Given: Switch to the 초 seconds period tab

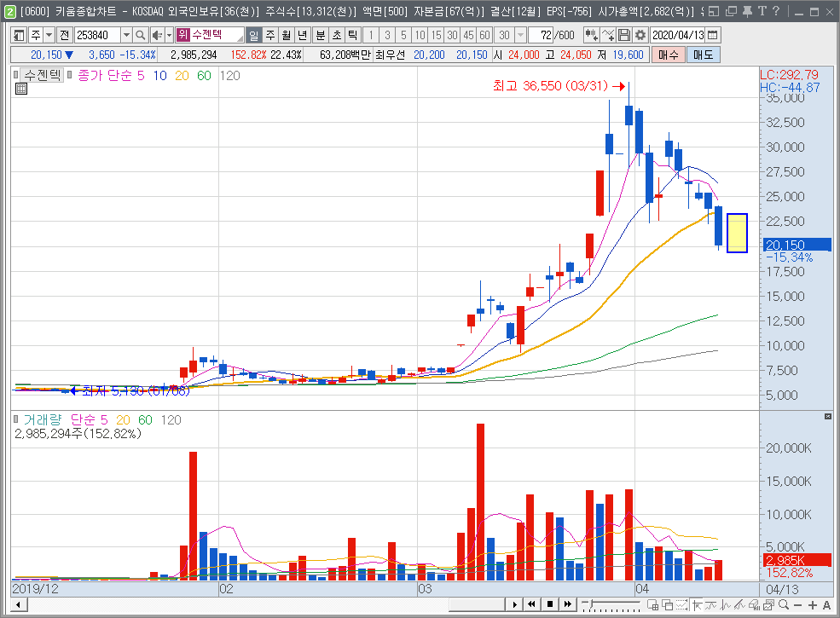Looking at the screenshot, I should click(337, 35).
